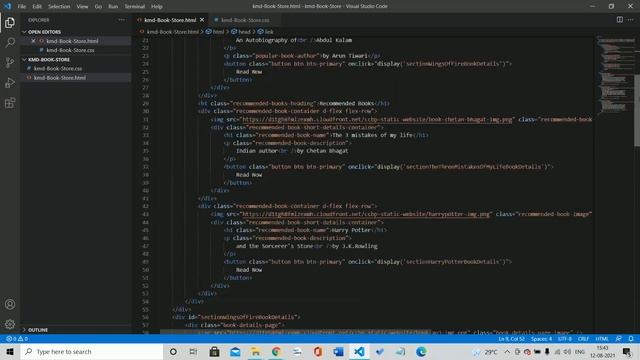Open the Run and Debug view
The width and height of the screenshot is (640, 360).
(10, 82)
